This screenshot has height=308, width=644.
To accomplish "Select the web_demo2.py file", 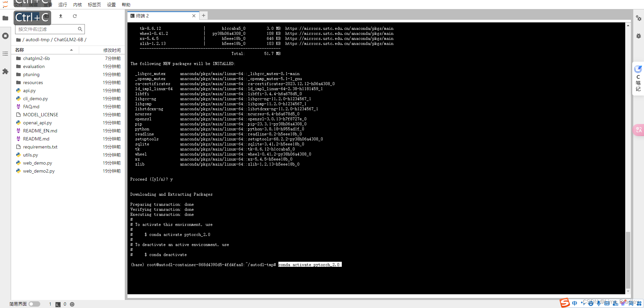I will (x=68, y=171).
